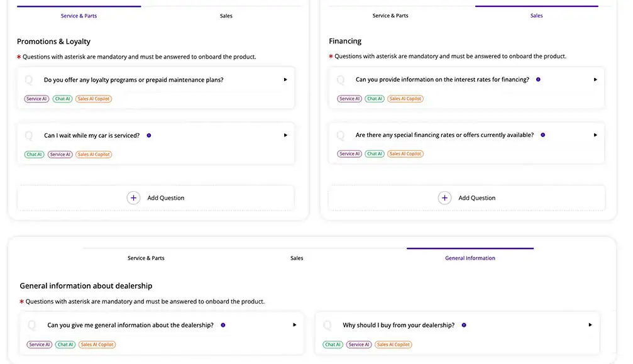Click info dot beside 'Why should I buy' question
The width and height of the screenshot is (633, 364).
tap(464, 325)
